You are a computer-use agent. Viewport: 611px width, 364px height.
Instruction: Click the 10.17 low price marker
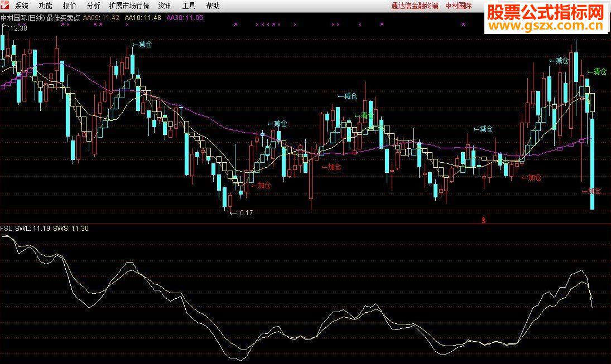(x=241, y=212)
